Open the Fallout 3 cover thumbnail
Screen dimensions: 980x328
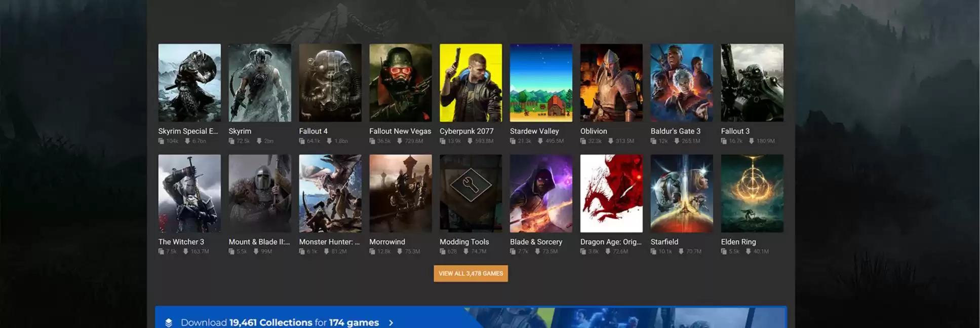752,83
